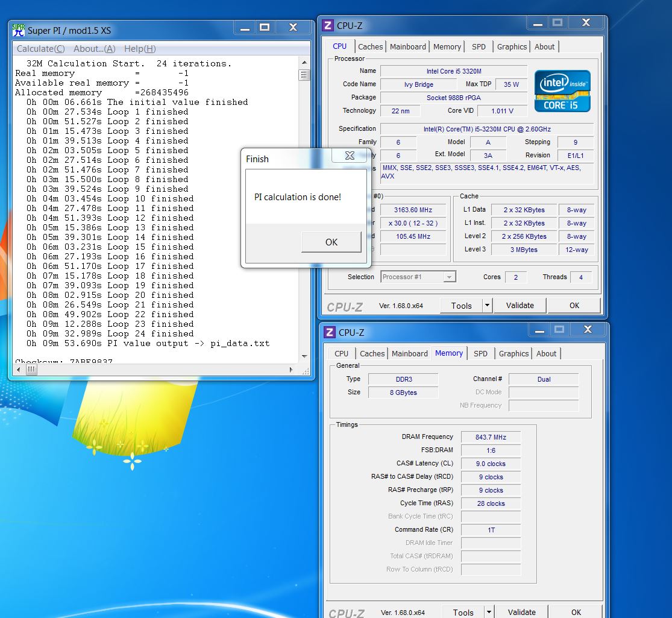Click Validate in upper CPU-Z window

point(520,305)
